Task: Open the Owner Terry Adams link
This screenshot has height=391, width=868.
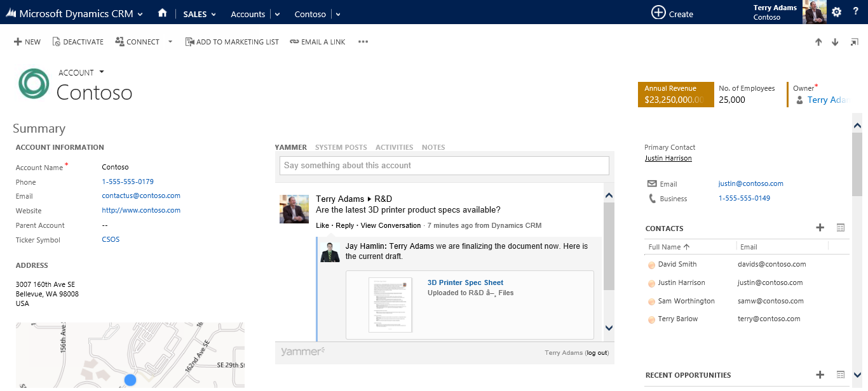Action: point(829,100)
